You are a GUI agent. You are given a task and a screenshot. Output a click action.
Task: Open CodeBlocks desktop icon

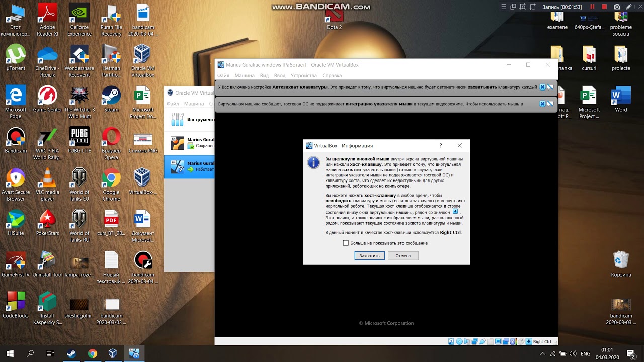point(16,305)
